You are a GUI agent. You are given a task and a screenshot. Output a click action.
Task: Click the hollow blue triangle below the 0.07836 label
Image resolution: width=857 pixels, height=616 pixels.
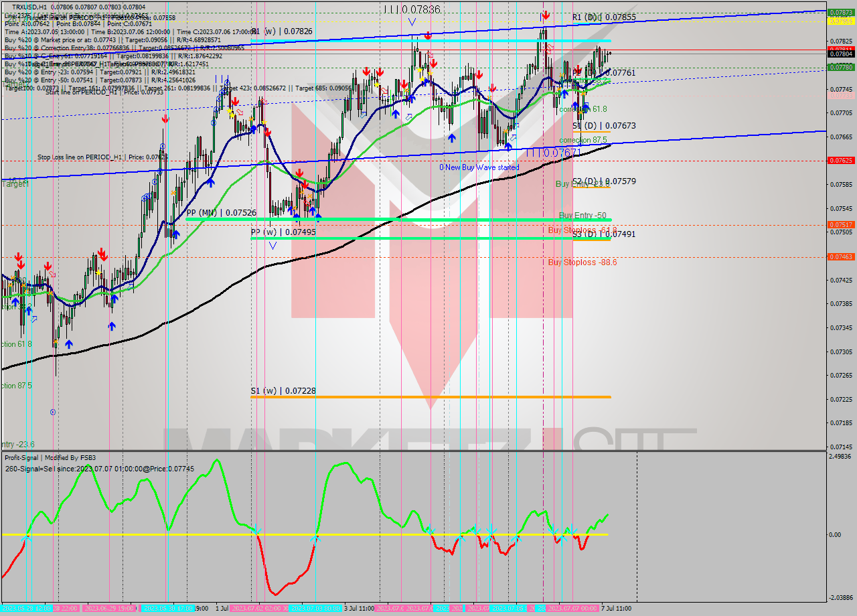[412, 20]
